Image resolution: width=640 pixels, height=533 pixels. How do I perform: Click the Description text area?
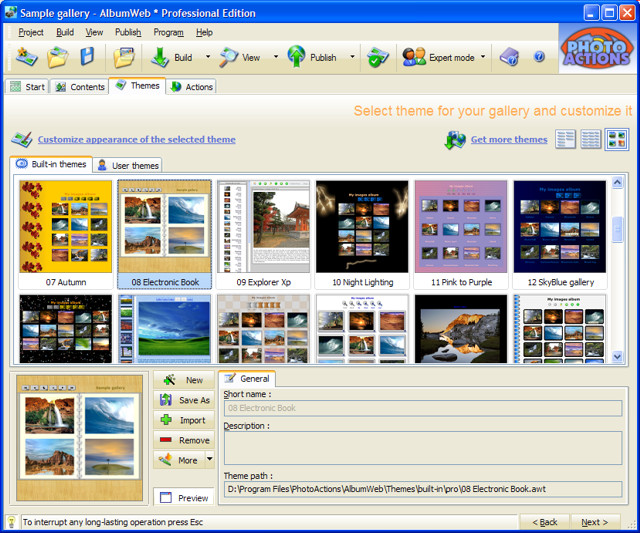pos(423,448)
